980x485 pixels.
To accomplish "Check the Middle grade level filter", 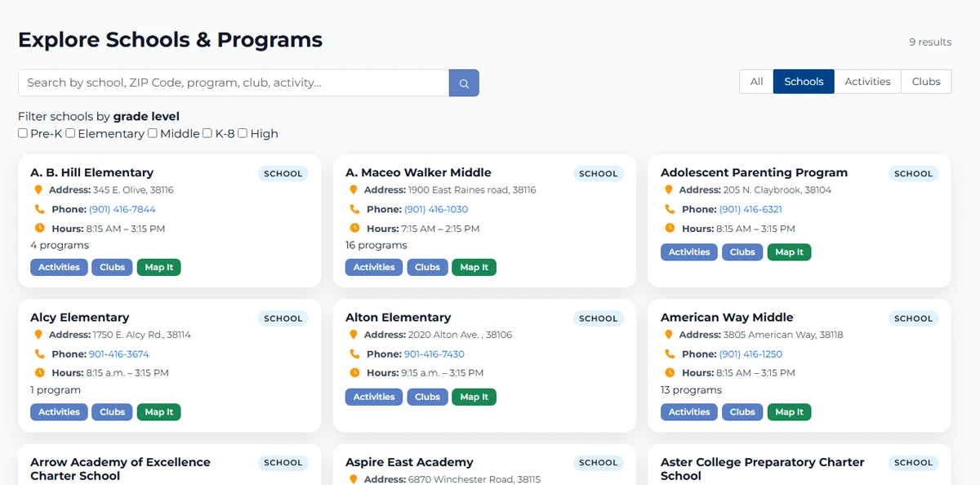I will tap(152, 132).
